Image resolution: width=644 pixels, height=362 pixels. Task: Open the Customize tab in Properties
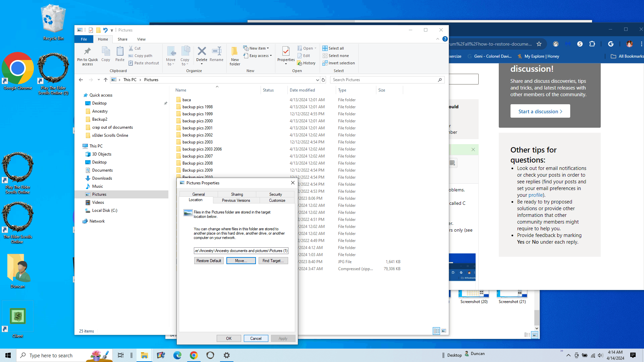pos(277,200)
